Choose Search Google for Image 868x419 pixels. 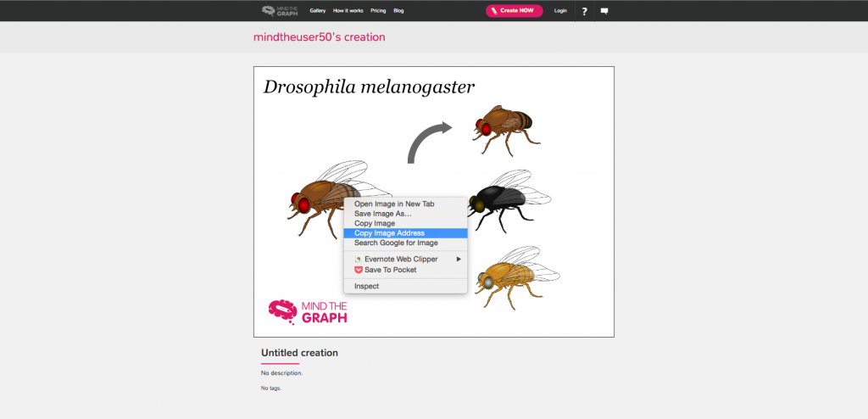[x=405, y=243]
